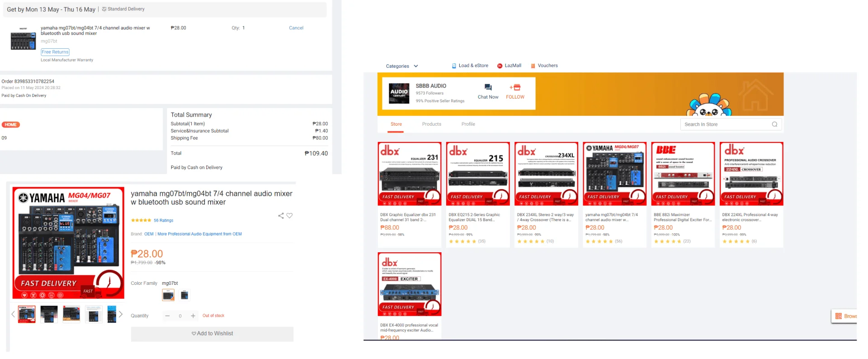The image size is (868, 359).
Task: Decrease quantity with the minus button
Action: (x=167, y=316)
